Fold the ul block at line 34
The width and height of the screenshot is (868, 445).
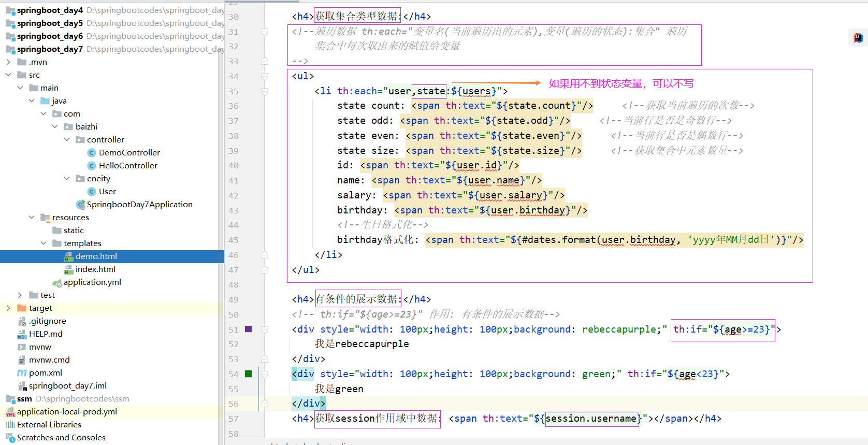pyautogui.click(x=265, y=76)
